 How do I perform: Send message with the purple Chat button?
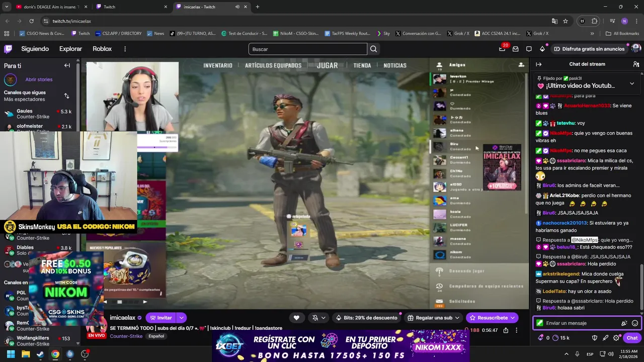(x=632, y=338)
